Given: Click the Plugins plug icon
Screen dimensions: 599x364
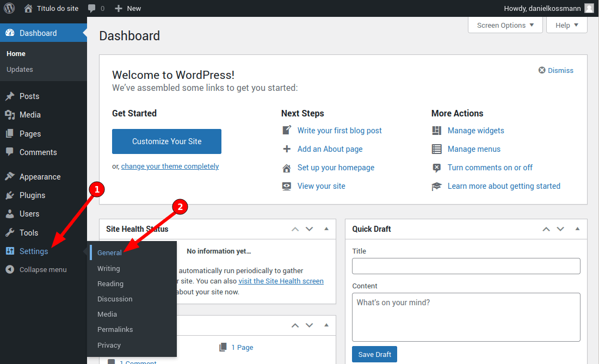Looking at the screenshot, I should pyautogui.click(x=10, y=195).
